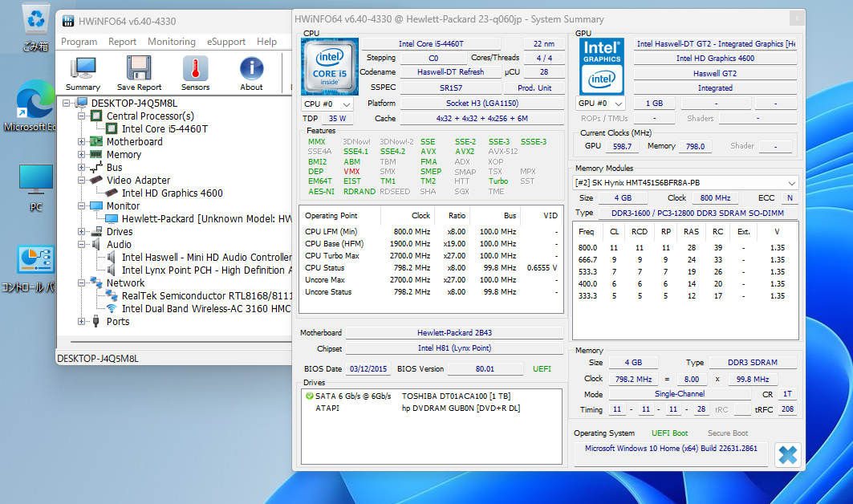Close System Summary with blue X
Image resolution: width=853 pixels, height=504 pixels.
coord(787,455)
